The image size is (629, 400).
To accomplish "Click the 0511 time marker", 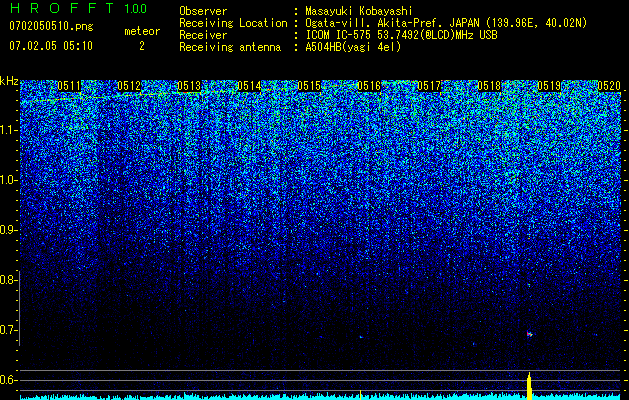I will click(69, 86).
